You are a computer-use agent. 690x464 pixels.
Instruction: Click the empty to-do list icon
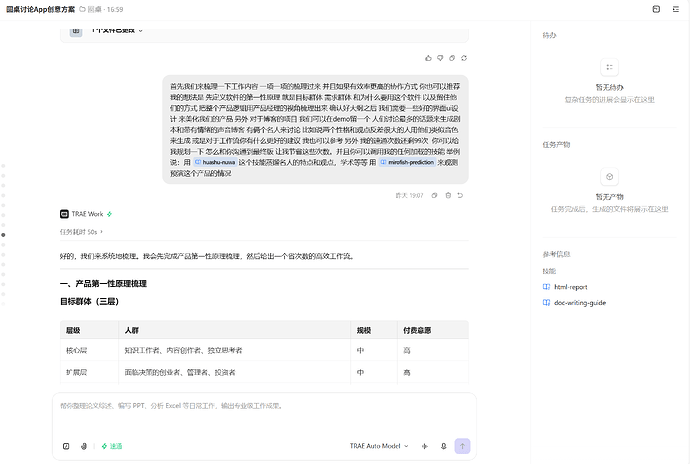click(609, 67)
